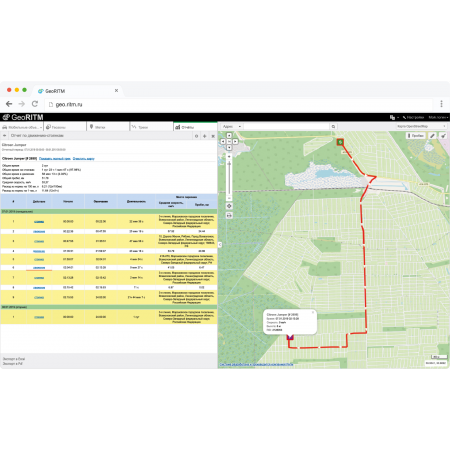This screenshot has width=450, height=450.
Task: Open the action link in table row 1
Action: click(39, 222)
